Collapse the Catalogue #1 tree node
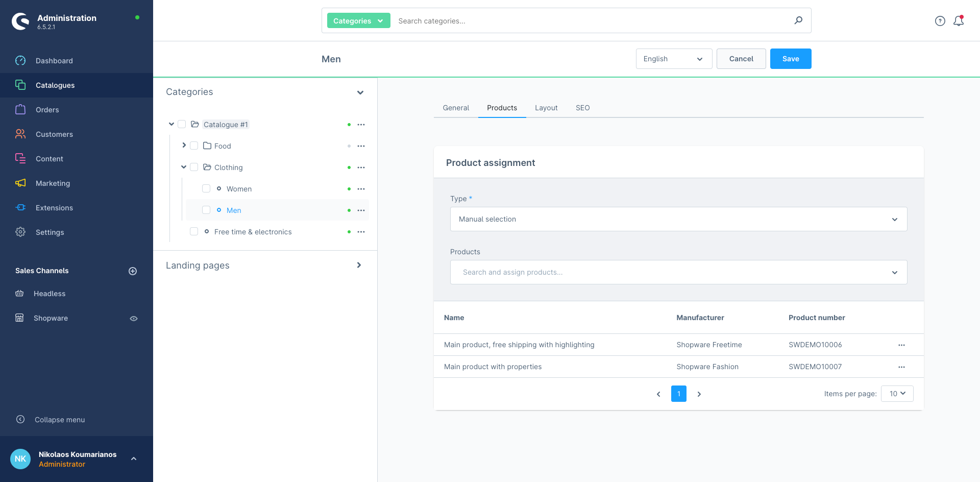 (171, 124)
